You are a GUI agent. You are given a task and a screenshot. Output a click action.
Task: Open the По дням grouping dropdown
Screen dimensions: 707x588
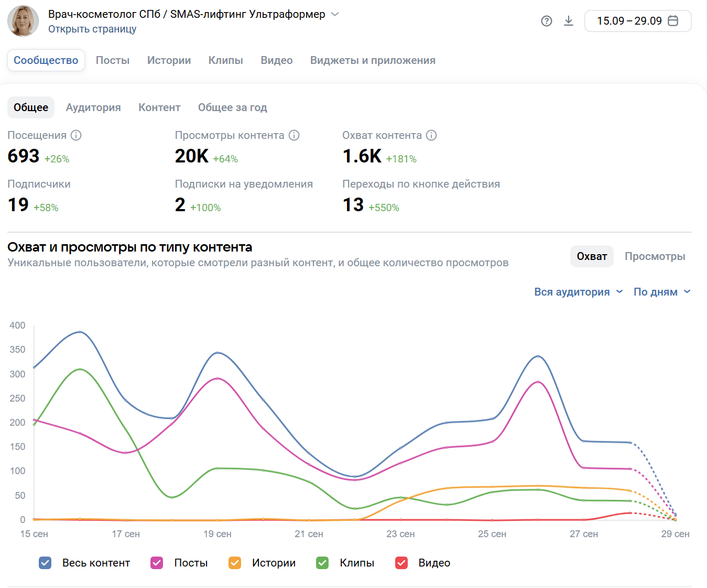point(661,292)
